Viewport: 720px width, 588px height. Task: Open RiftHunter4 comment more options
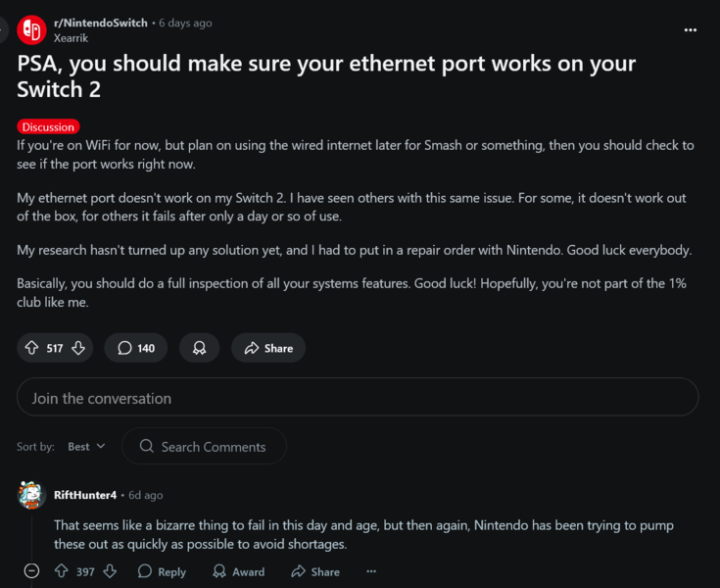click(x=371, y=571)
